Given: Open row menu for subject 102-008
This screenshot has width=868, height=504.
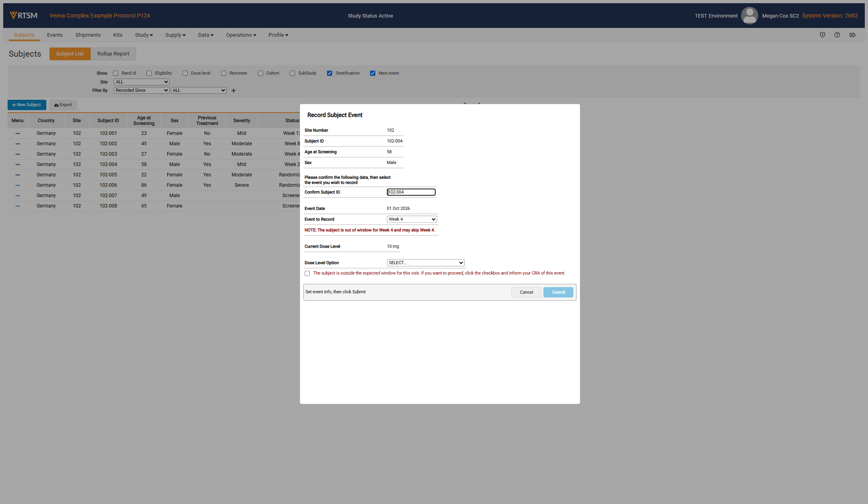Looking at the screenshot, I should pos(18,206).
